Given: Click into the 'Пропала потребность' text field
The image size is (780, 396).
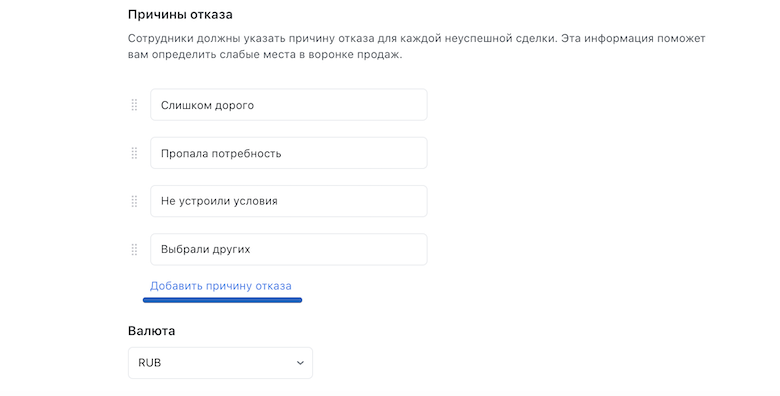Looking at the screenshot, I should pyautogui.click(x=289, y=153).
